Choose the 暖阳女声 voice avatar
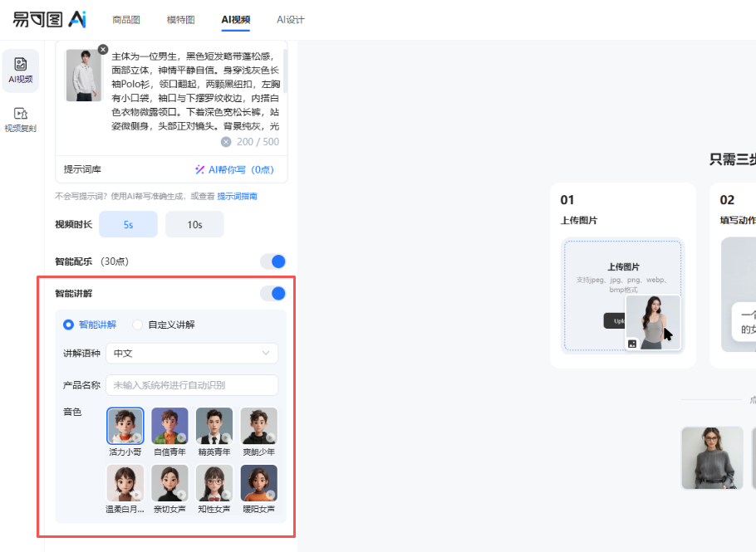This screenshot has height=552, width=756. [258, 482]
